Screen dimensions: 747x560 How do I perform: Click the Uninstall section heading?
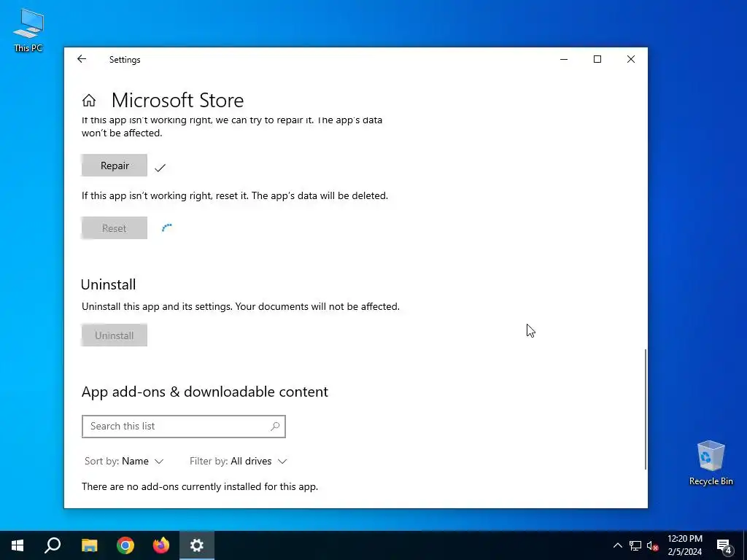click(x=108, y=284)
